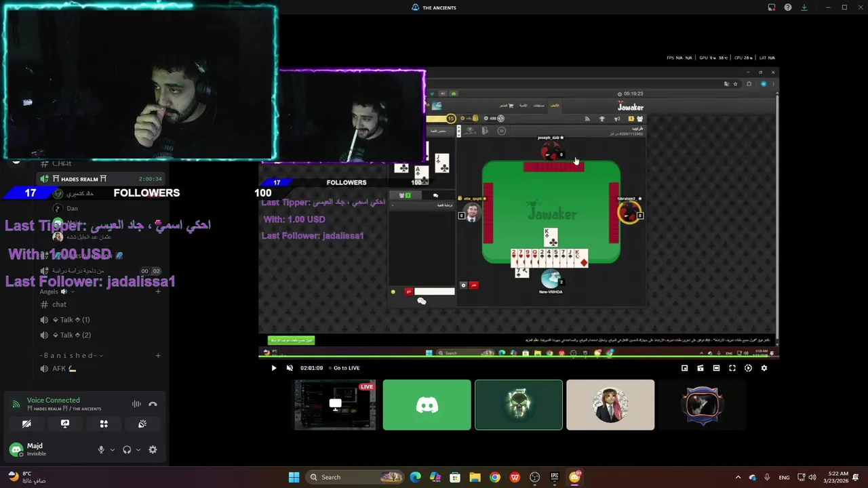Open the activities launcher
The image size is (868, 488).
(104, 424)
